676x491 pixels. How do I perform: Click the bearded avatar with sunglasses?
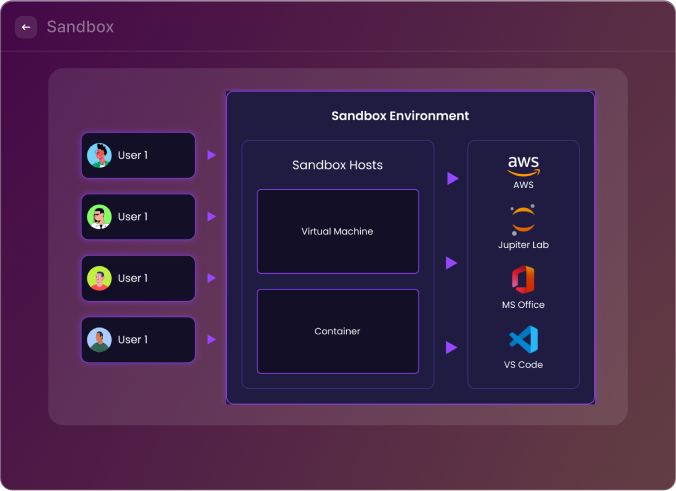[98, 217]
